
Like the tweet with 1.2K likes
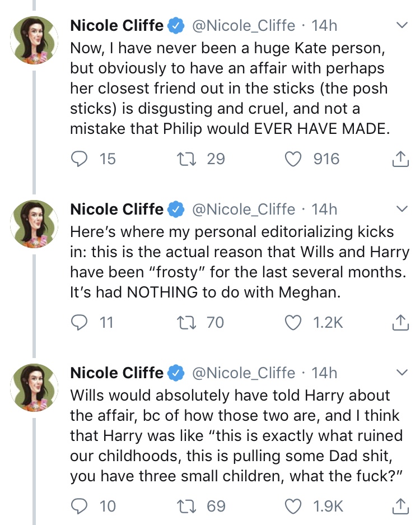(x=294, y=322)
